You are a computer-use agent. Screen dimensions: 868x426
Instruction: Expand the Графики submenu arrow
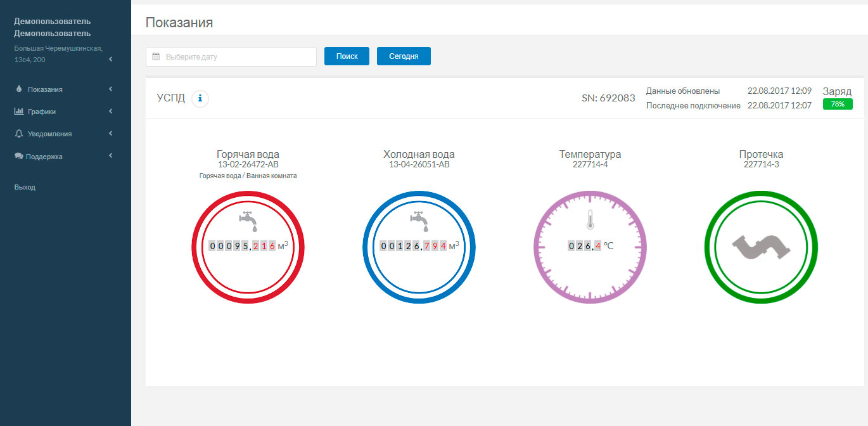(111, 112)
